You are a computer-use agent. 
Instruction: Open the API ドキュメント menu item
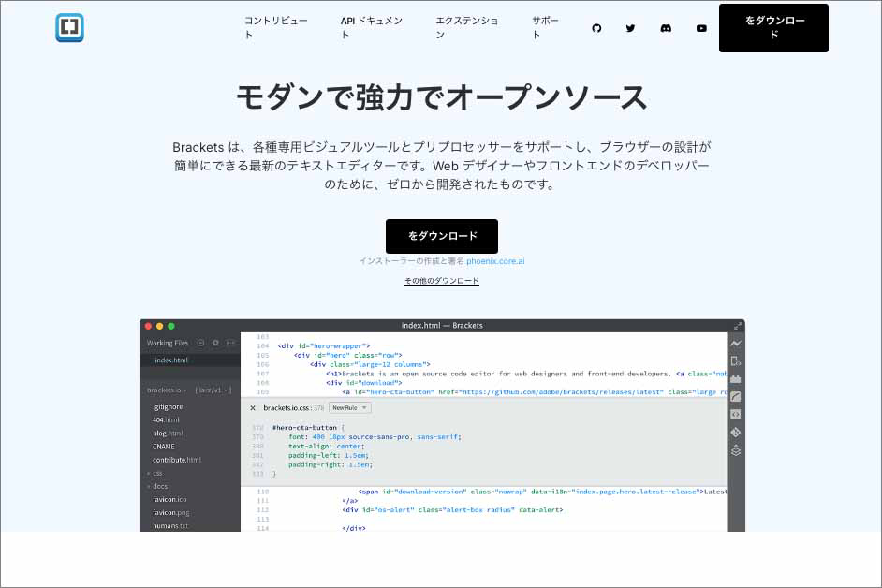pos(372,27)
